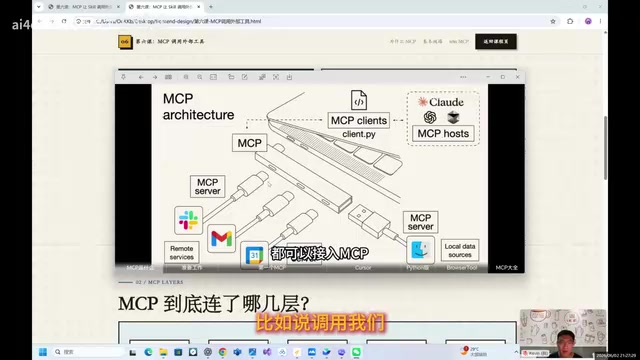The image size is (640, 360).
Task: Select the Cursor tab in tab strip
Action: coord(363,268)
